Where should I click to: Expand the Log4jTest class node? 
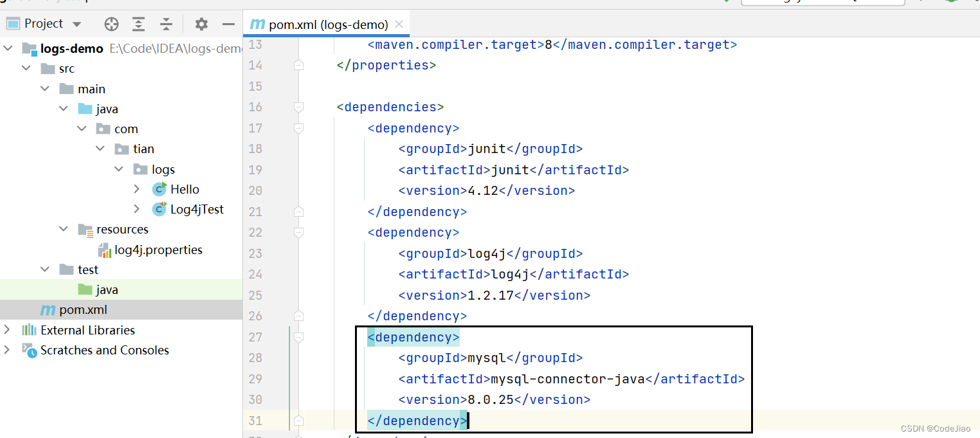[x=136, y=209]
